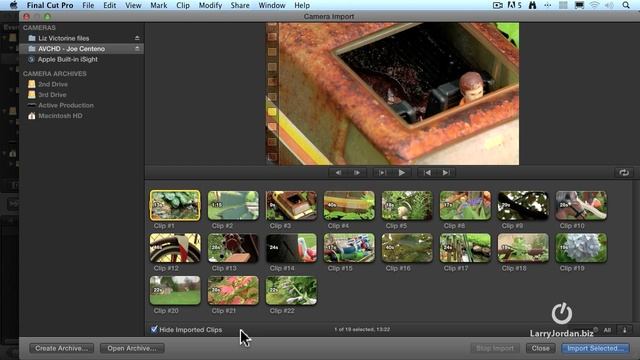Open the Clip menu
640x360 pixels.
tap(183, 5)
